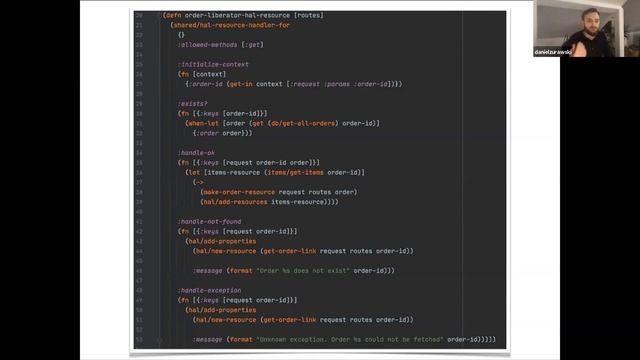Click the :handle-not-found keyword
The height and width of the screenshot is (360, 640).
[209, 221]
